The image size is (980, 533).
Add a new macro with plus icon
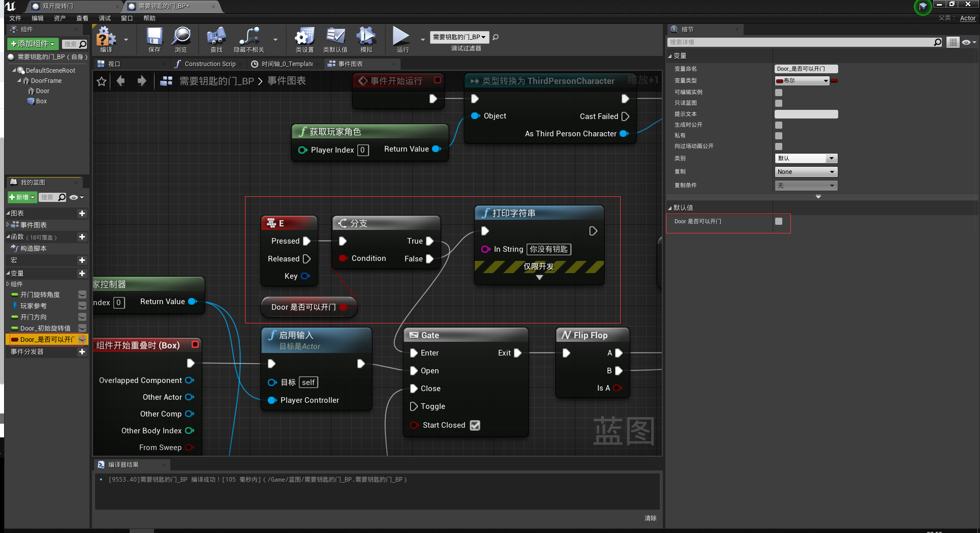click(x=82, y=260)
